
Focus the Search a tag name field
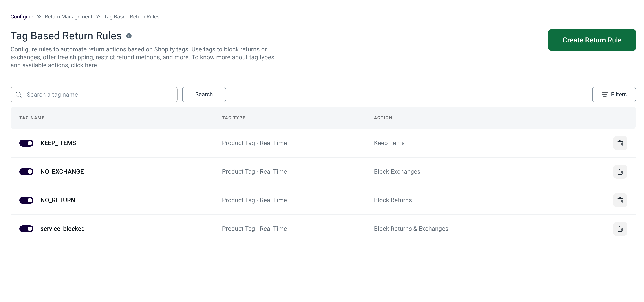pyautogui.click(x=100, y=95)
